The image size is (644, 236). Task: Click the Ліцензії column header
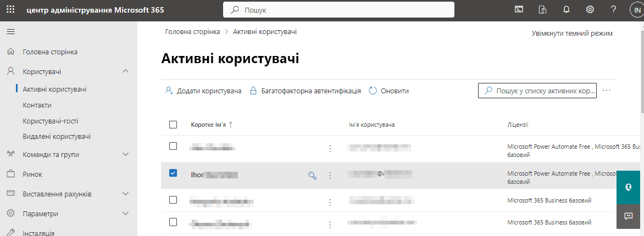click(x=518, y=125)
